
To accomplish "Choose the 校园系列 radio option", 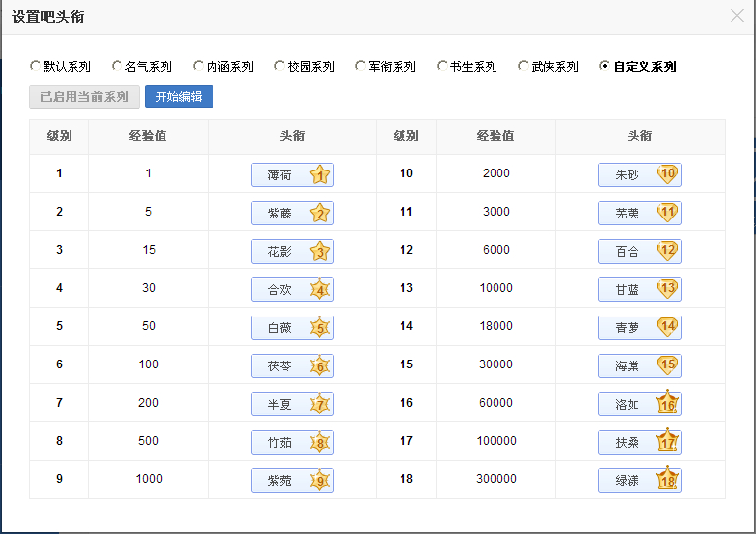I will 279,65.
